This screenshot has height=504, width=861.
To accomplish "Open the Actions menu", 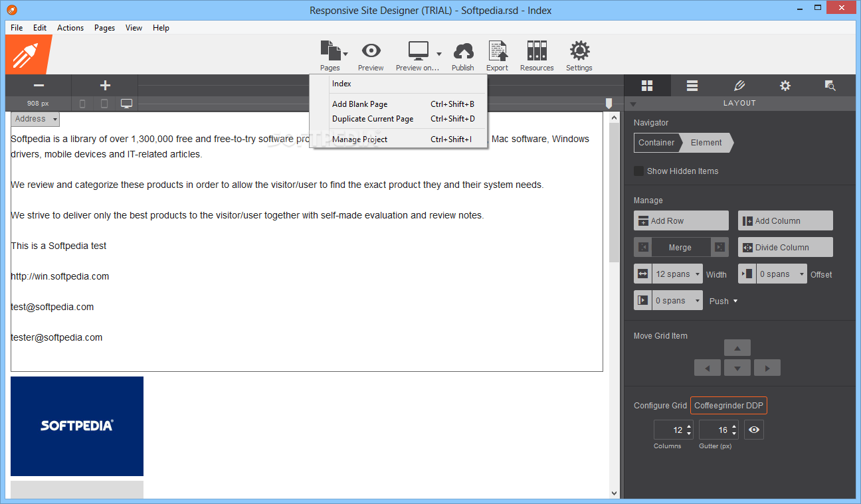I will coord(70,28).
